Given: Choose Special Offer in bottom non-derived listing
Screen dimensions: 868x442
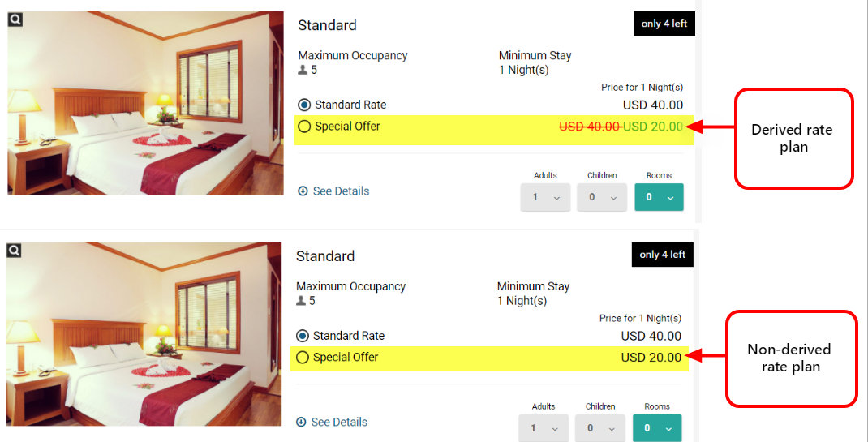Looking at the screenshot, I should pyautogui.click(x=303, y=358).
